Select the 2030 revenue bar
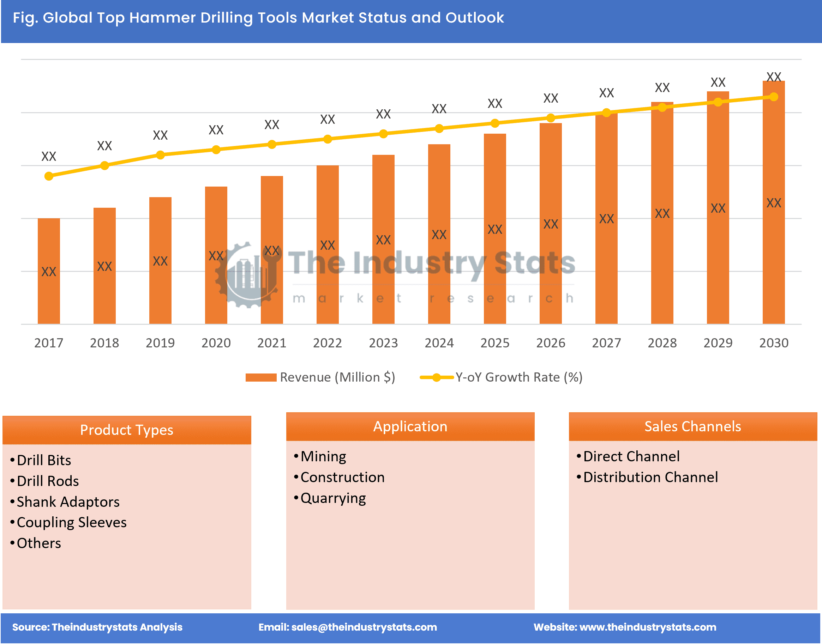 point(774,202)
